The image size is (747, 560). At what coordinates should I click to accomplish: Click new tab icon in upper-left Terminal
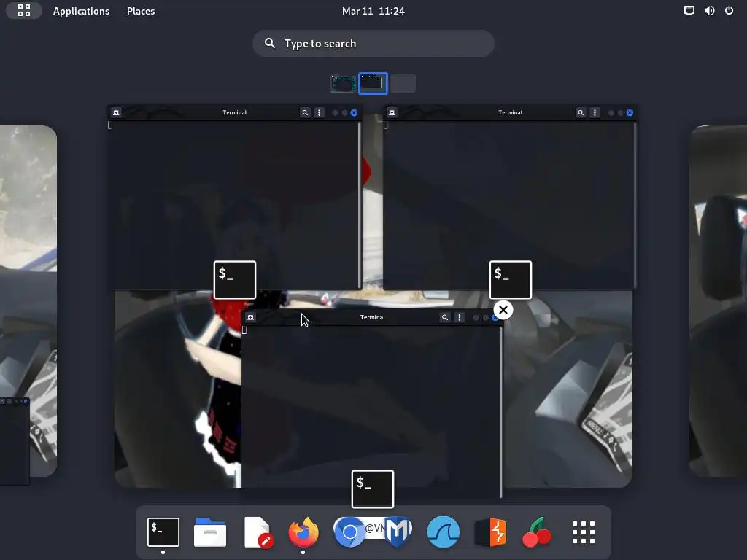[116, 113]
